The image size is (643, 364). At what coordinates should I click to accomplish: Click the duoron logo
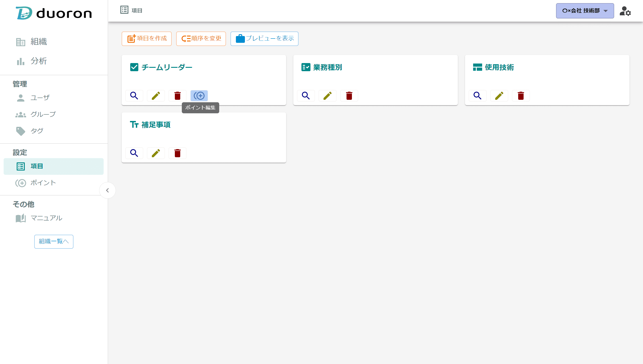pyautogui.click(x=54, y=13)
